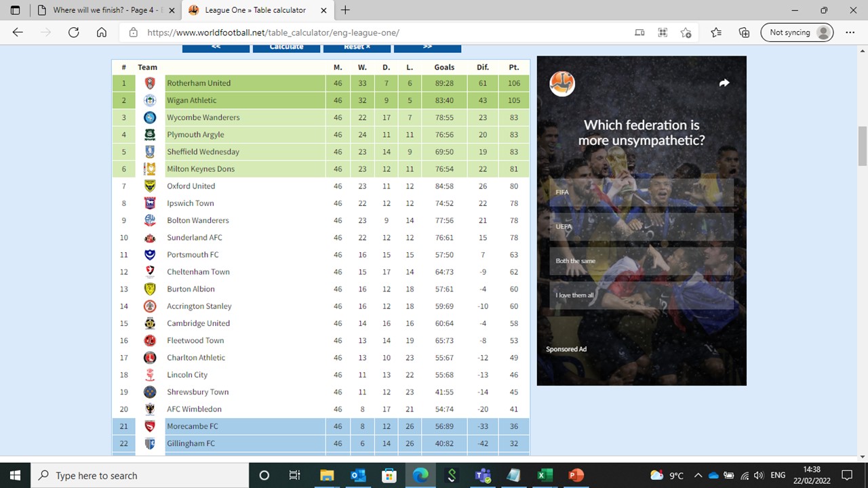Viewport: 868px width, 488px height.
Task: Go to the browser home page
Action: 102,33
